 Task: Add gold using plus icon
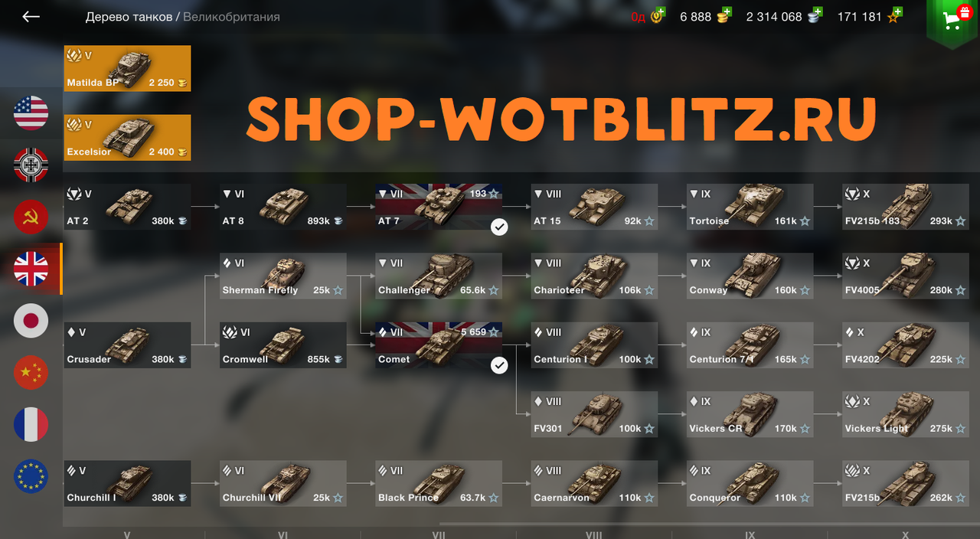pos(726,12)
